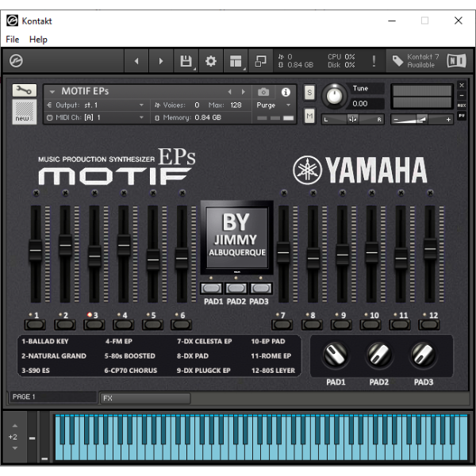Image resolution: width=476 pixels, height=476 pixels.
Task: Open the workspace layout panel icon
Action: click(x=236, y=61)
